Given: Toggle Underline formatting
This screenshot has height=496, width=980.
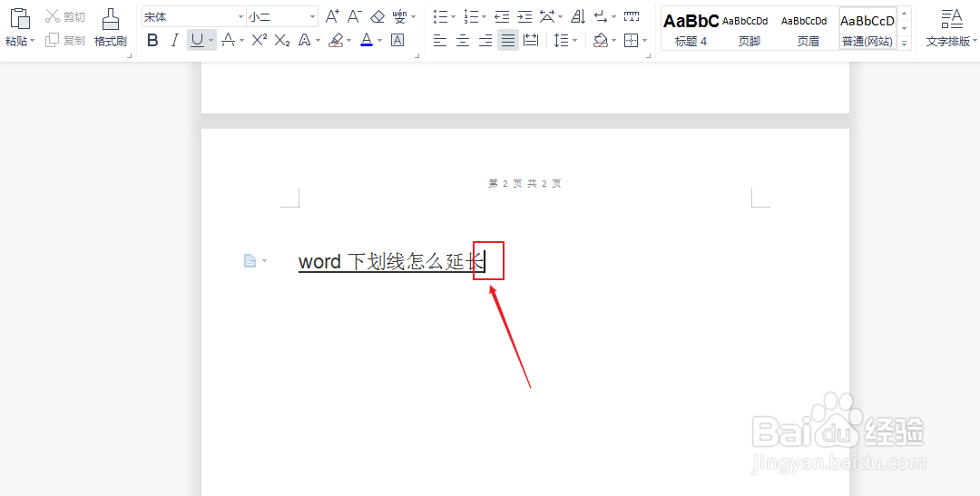Looking at the screenshot, I should pyautogui.click(x=197, y=41).
